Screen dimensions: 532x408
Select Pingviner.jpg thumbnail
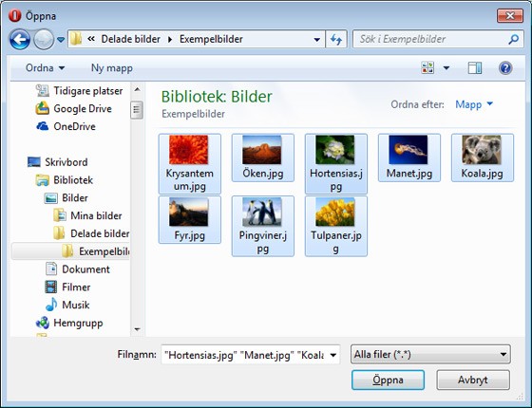coord(263,226)
